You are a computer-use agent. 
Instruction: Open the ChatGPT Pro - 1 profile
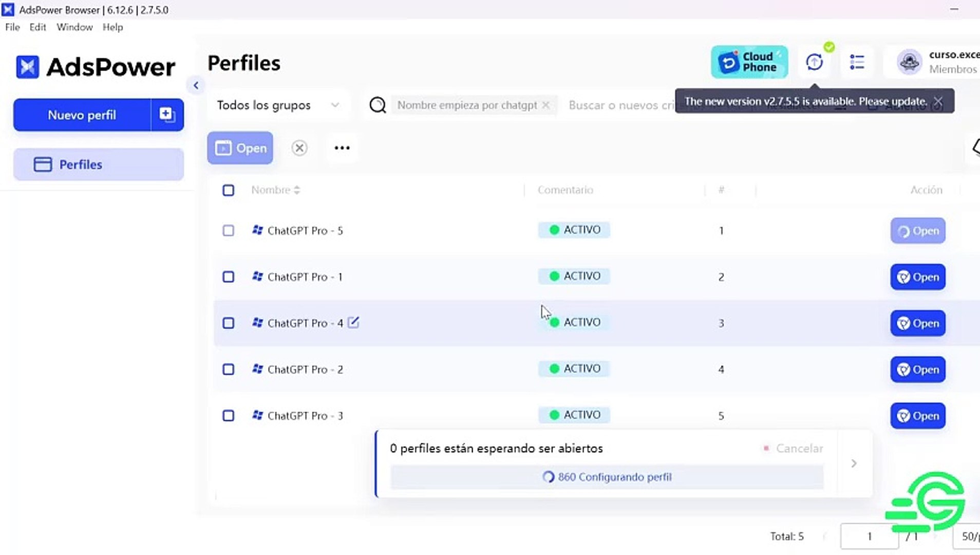(918, 277)
